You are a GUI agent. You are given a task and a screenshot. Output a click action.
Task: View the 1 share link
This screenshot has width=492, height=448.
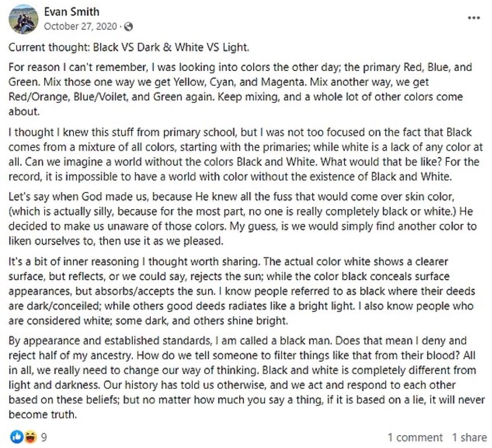(x=469, y=437)
